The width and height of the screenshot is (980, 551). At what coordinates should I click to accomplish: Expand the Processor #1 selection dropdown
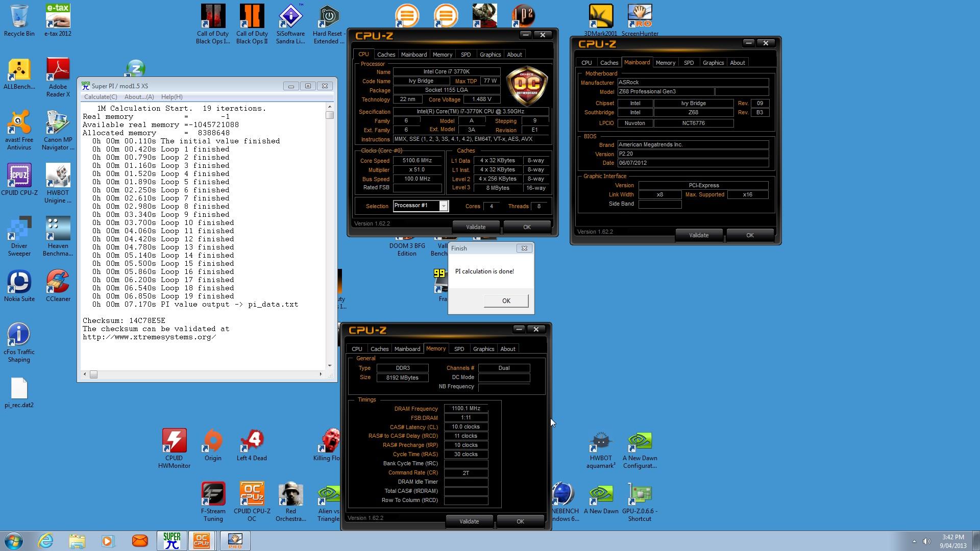pyautogui.click(x=444, y=206)
